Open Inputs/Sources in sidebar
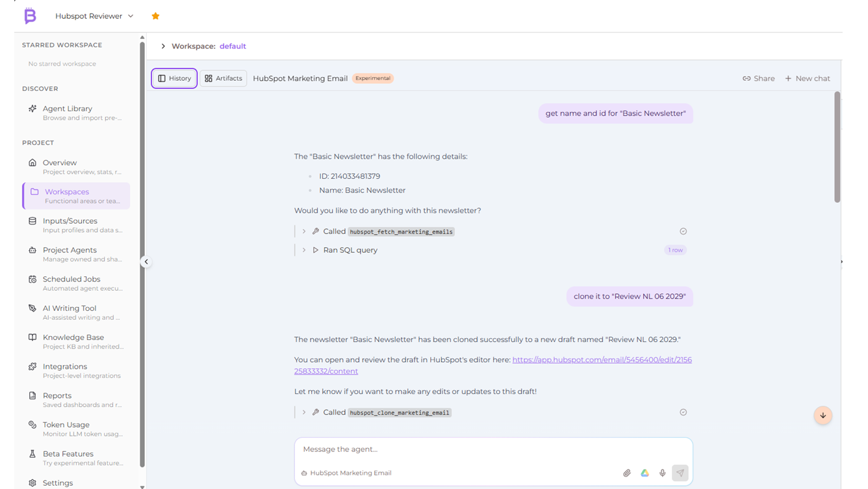This screenshot has width=868, height=489. tap(77, 225)
